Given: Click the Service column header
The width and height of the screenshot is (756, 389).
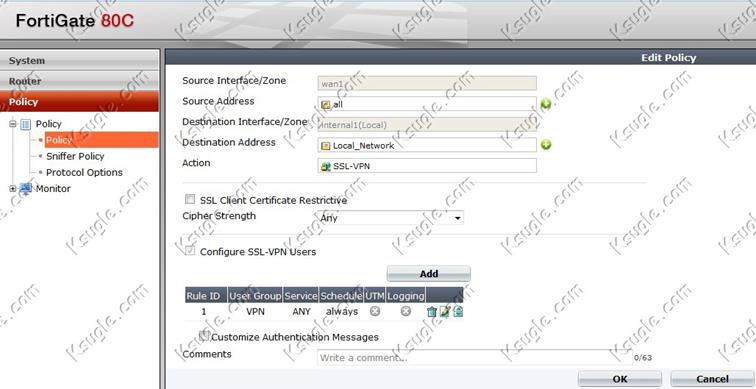Looking at the screenshot, I should [301, 295].
